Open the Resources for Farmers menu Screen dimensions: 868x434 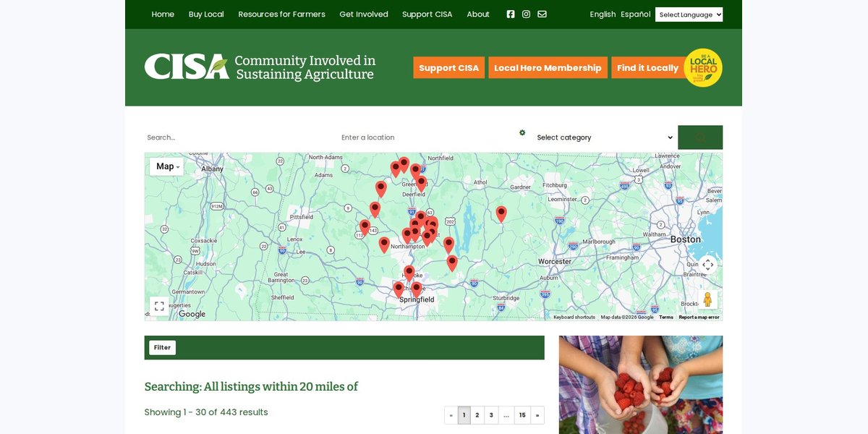pos(282,14)
